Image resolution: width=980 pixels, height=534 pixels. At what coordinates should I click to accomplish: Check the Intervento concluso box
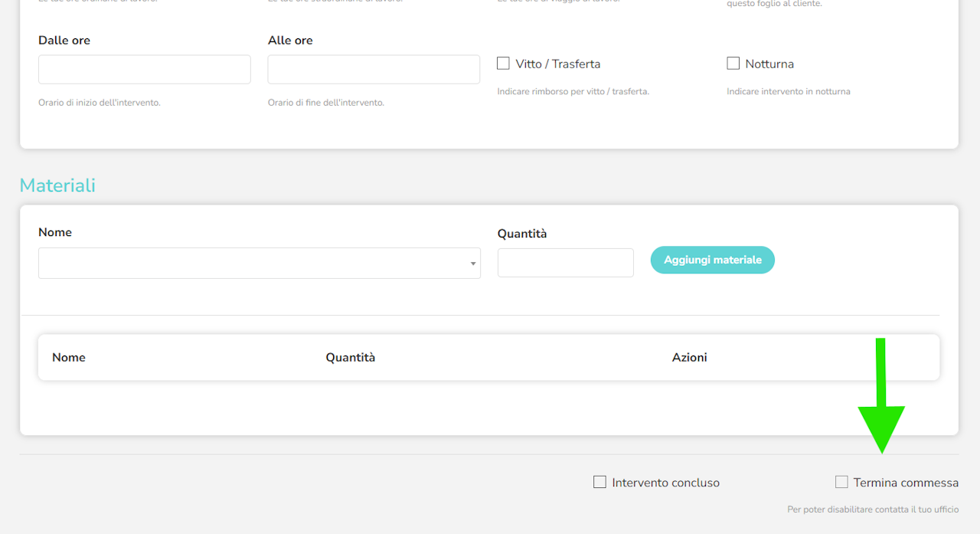(599, 482)
